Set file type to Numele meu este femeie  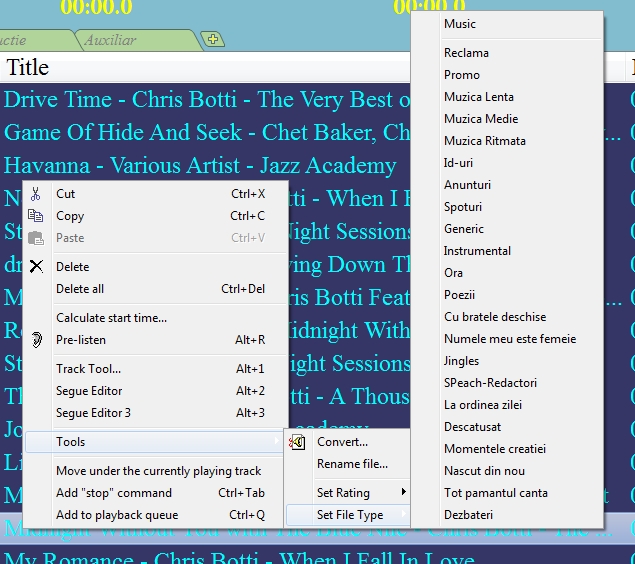click(x=507, y=339)
